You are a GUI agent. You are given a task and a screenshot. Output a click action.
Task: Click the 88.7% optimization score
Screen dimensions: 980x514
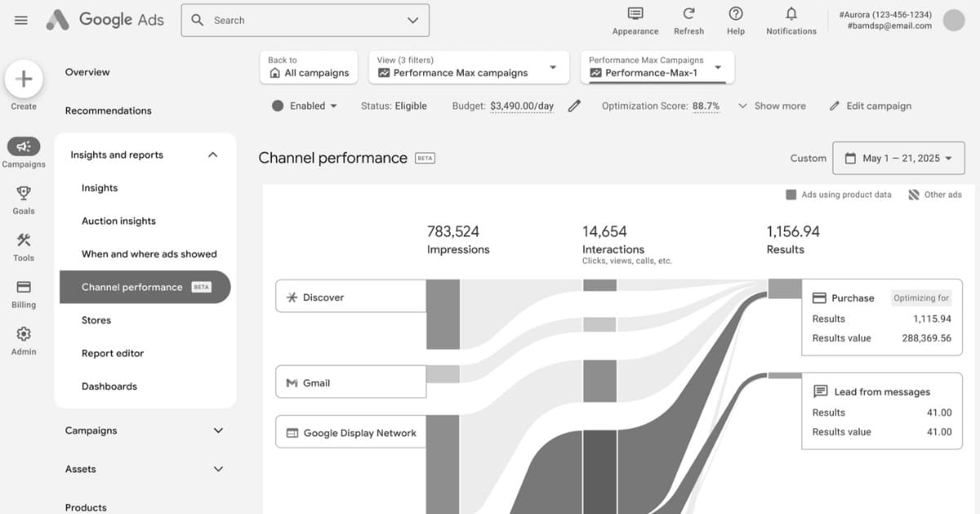(706, 106)
